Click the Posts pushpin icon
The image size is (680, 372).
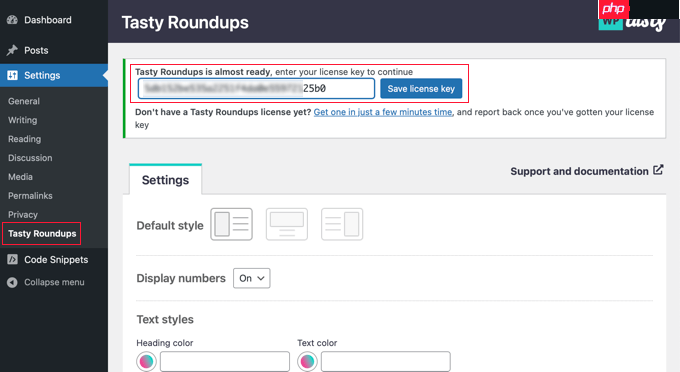tap(12, 50)
